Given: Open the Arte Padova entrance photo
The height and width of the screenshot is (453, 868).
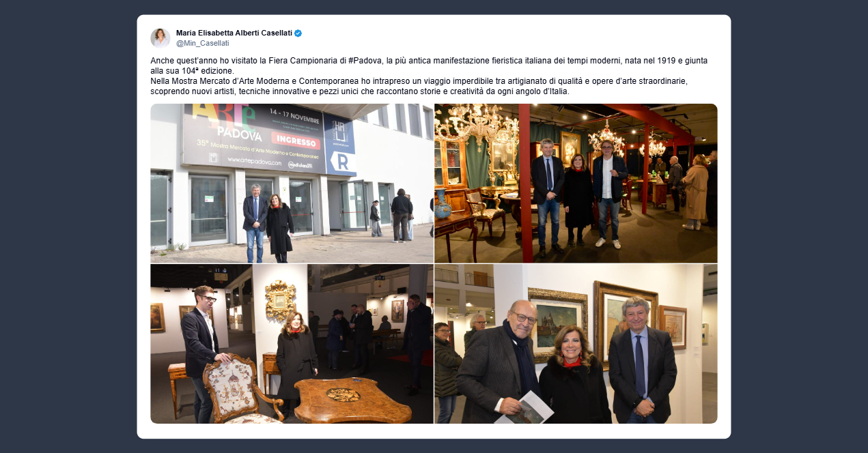Looking at the screenshot, I should [x=292, y=184].
